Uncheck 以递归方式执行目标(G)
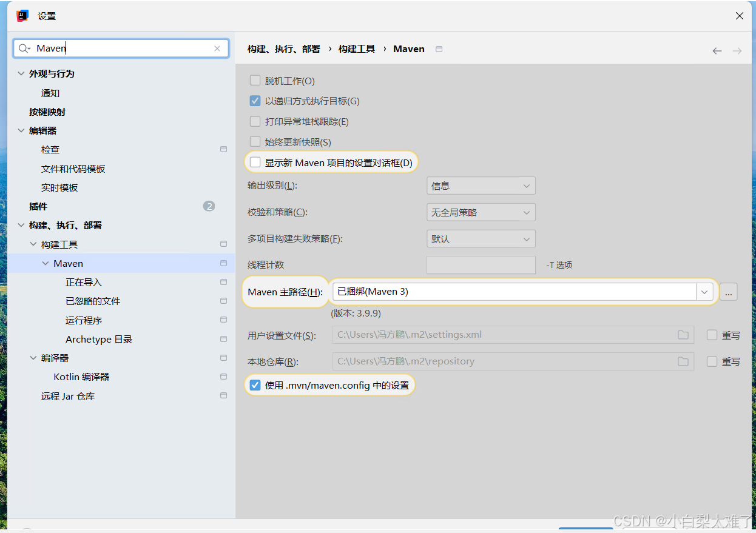 [255, 101]
